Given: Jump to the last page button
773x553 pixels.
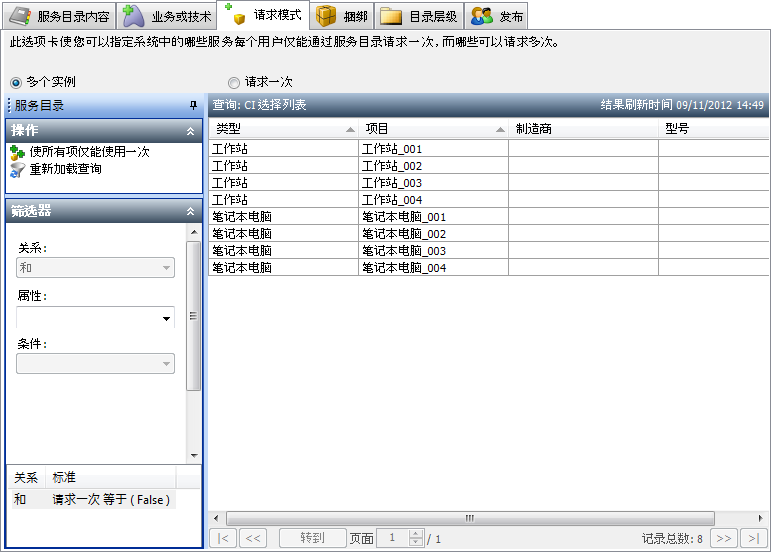Looking at the screenshot, I should 751,538.
